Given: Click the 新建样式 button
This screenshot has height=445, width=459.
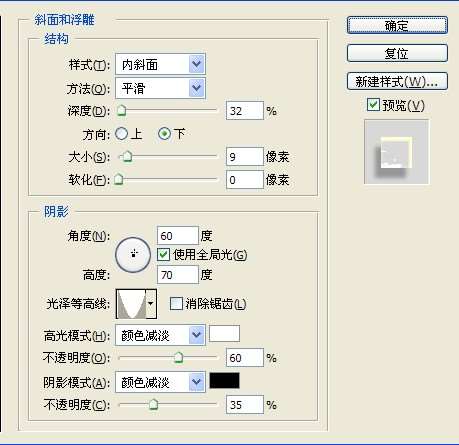Looking at the screenshot, I should [397, 81].
